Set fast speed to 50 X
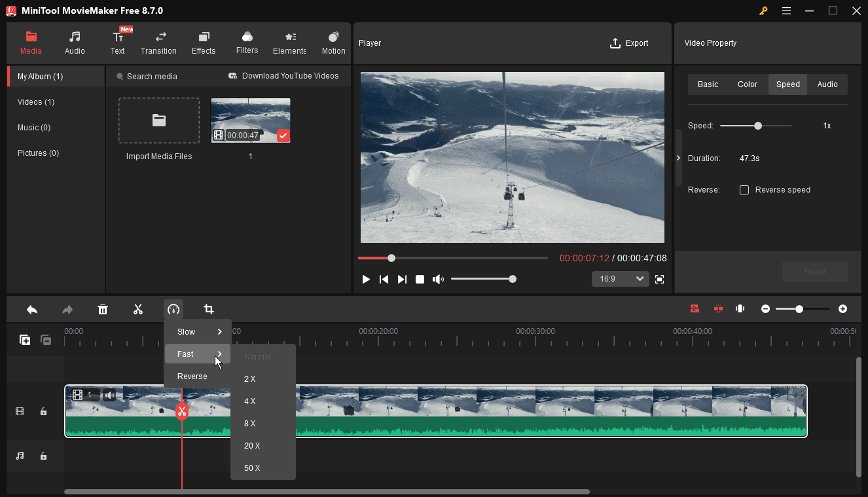The width and height of the screenshot is (868, 497). [263, 468]
